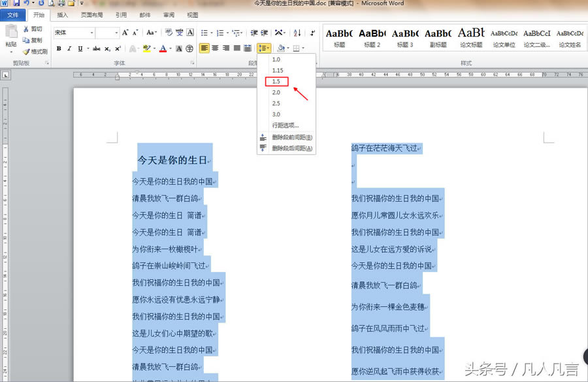Click the bullet list icon

[204, 32]
